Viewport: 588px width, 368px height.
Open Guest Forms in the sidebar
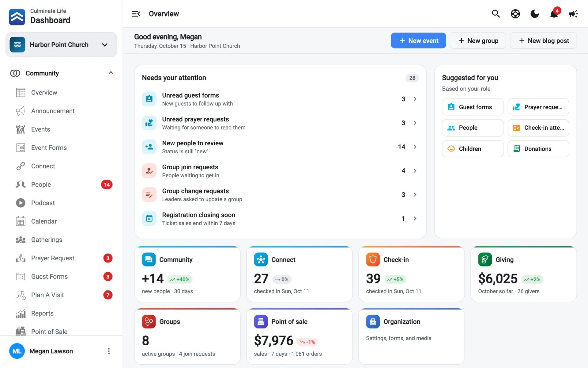click(61, 277)
